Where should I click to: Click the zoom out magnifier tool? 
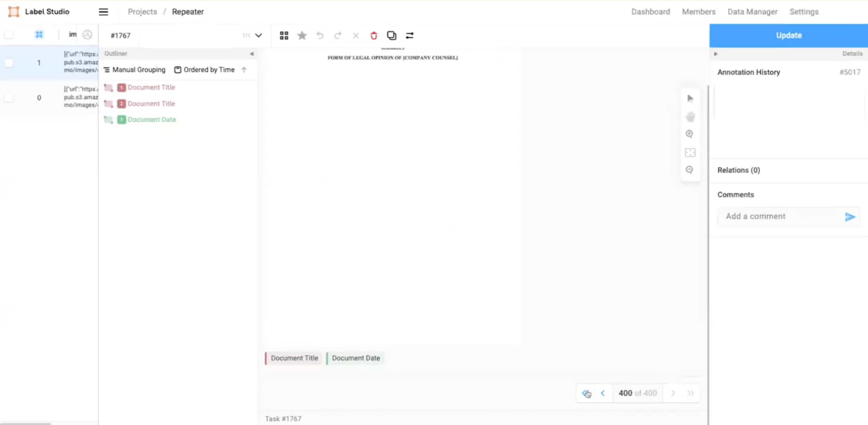click(x=689, y=170)
